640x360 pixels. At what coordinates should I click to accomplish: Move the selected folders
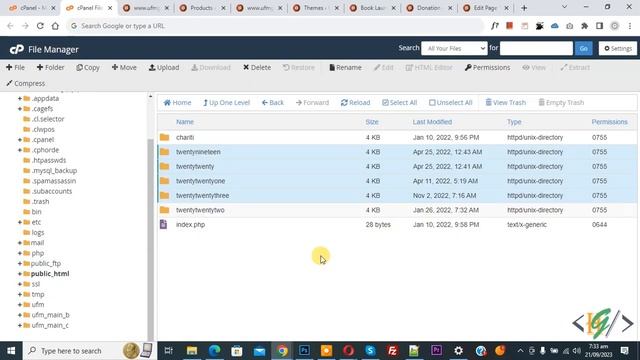tap(124, 67)
